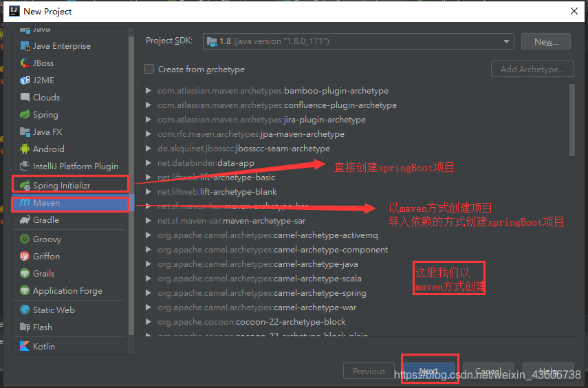Select the Spring leaf icon
588x388 pixels.
tap(25, 114)
